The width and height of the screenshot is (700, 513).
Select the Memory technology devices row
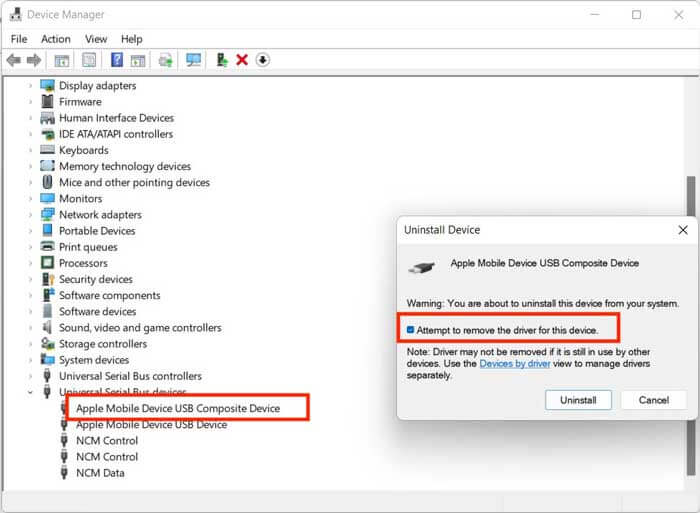coord(125,166)
